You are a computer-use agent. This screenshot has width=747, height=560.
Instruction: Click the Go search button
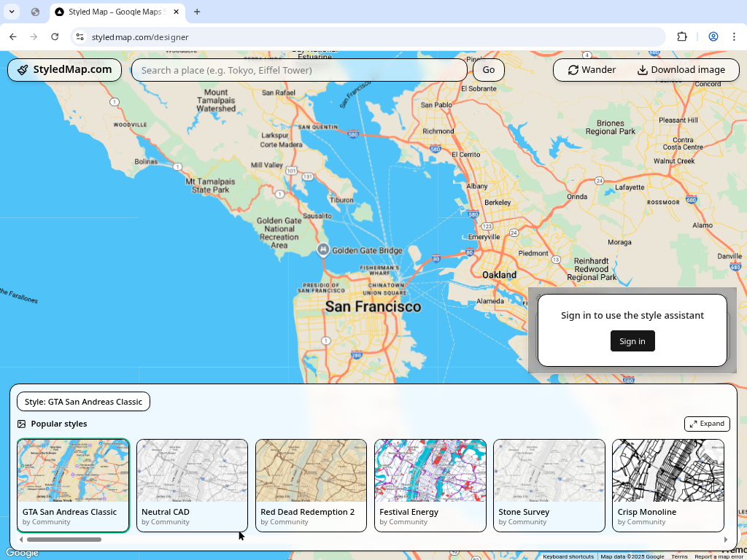pos(488,70)
